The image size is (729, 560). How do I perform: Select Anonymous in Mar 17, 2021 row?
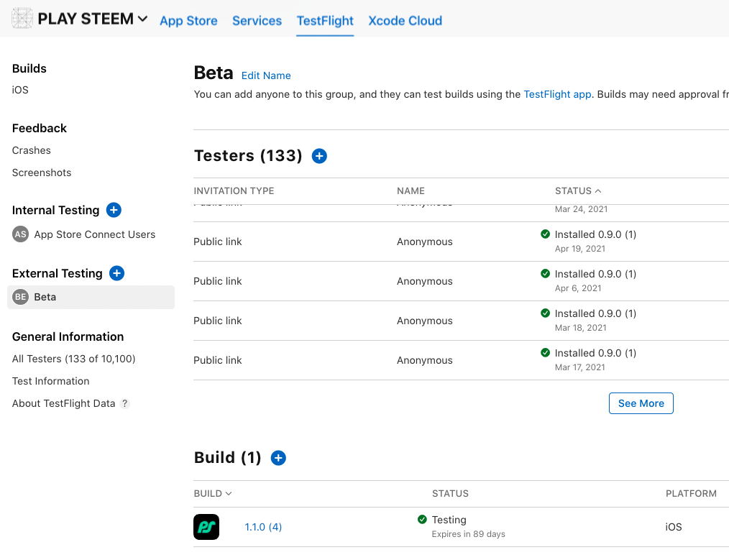click(424, 360)
